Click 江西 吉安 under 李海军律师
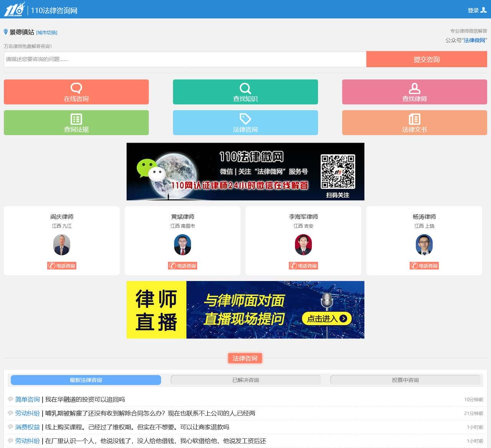491x448 pixels. tap(303, 226)
